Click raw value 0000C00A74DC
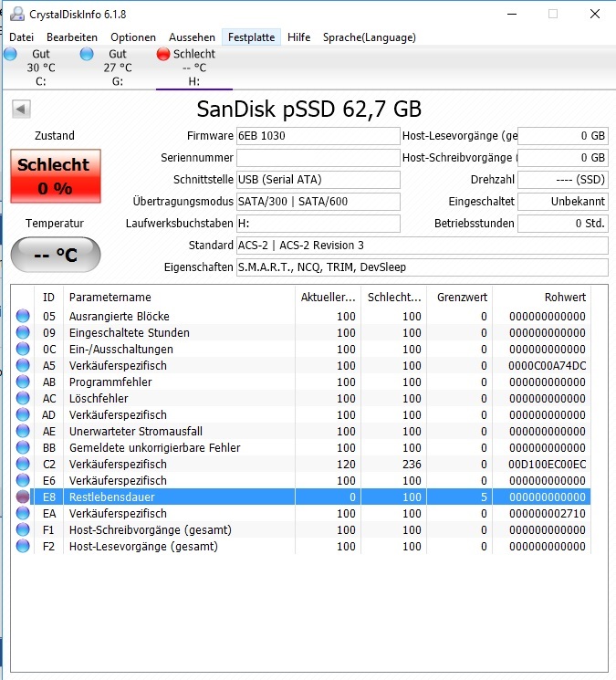 [547, 366]
